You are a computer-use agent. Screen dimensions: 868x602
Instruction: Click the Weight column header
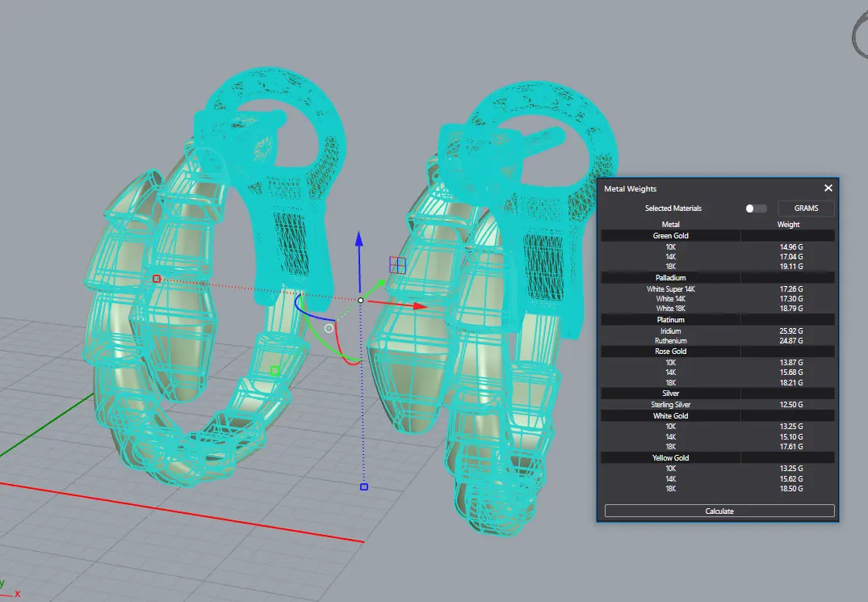coord(788,225)
